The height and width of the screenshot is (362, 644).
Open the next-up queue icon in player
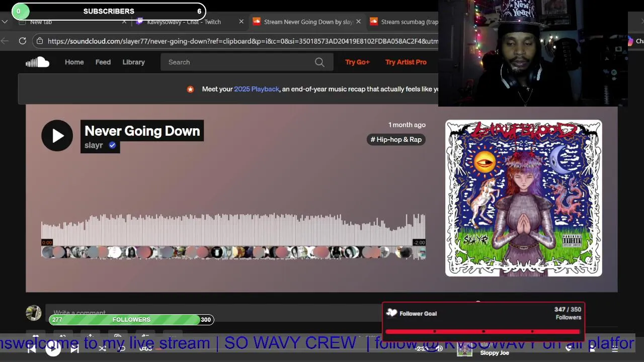(x=614, y=349)
